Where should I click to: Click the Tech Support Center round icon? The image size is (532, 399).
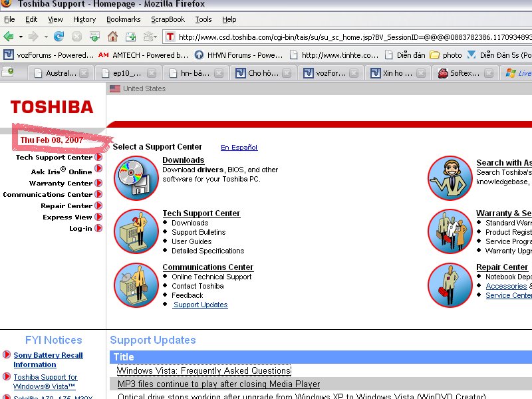(x=136, y=231)
